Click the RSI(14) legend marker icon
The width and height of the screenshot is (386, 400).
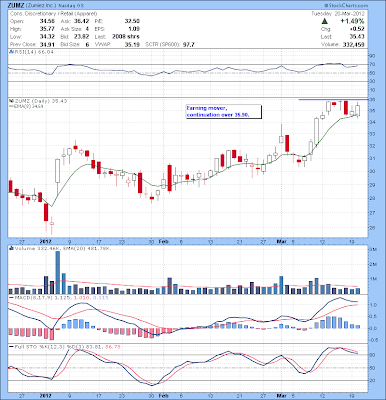10,52
